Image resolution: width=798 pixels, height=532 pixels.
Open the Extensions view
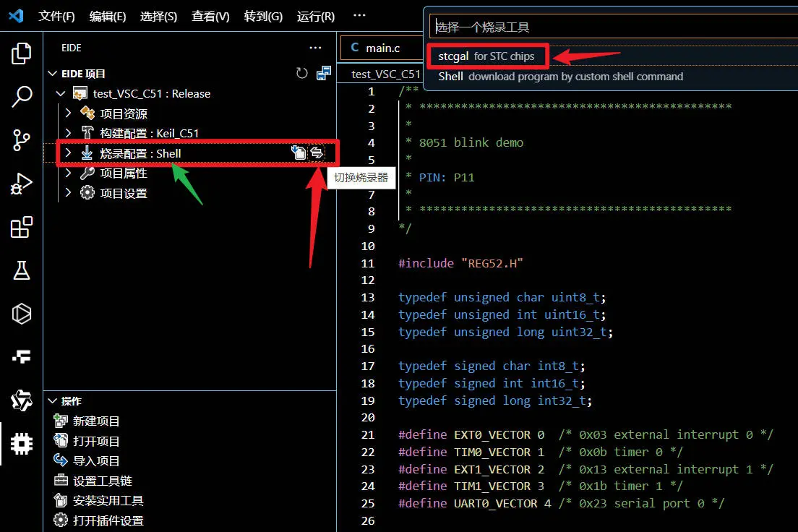coord(21,227)
